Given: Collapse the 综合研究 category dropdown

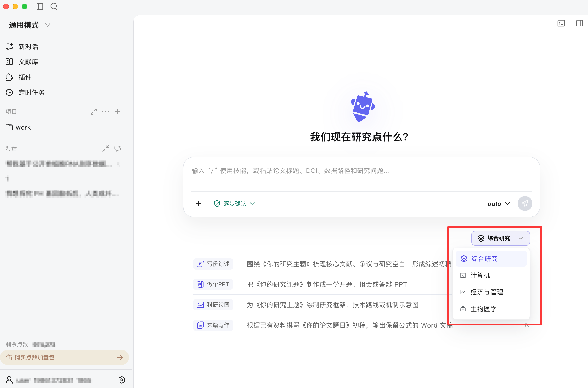Looking at the screenshot, I should pos(500,238).
